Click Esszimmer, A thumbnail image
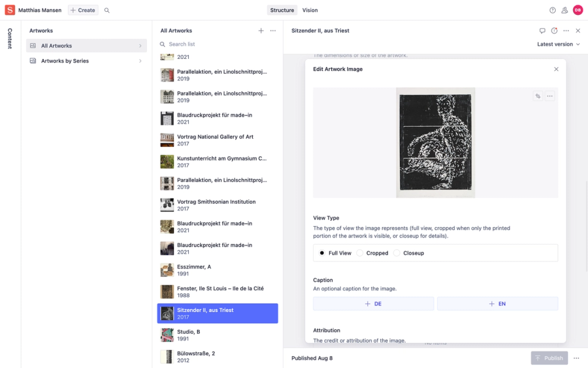 (167, 270)
